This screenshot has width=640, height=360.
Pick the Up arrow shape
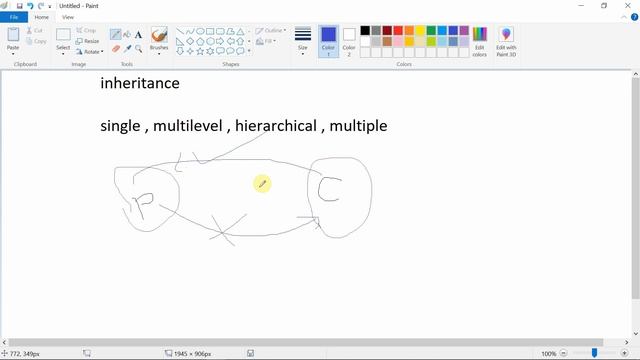pyautogui.click(x=240, y=41)
